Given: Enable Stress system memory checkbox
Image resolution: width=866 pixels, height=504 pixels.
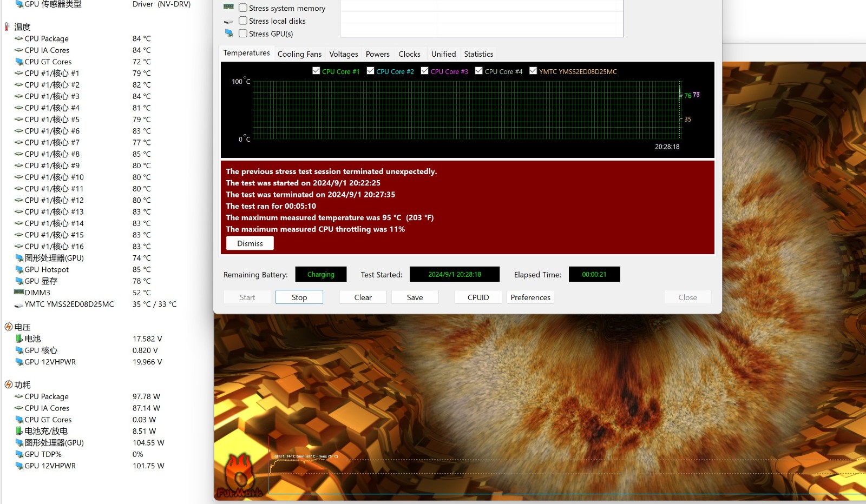Looking at the screenshot, I should click(243, 8).
